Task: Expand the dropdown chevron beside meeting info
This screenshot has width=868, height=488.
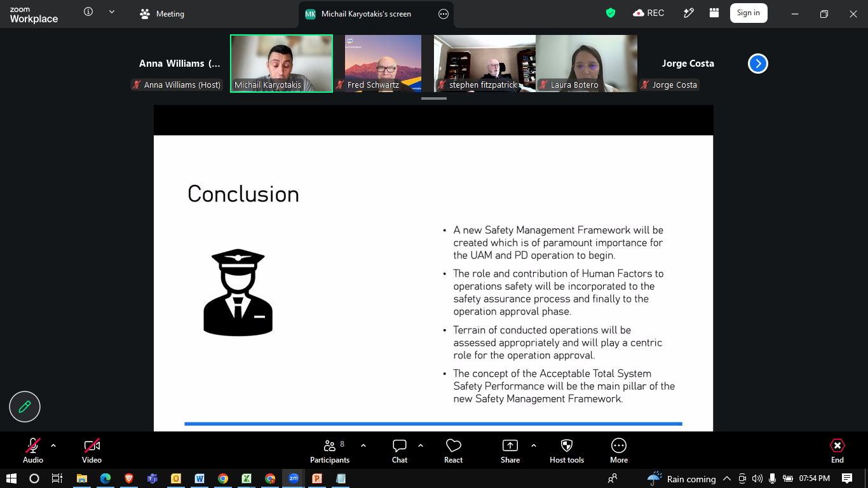Action: (x=112, y=12)
